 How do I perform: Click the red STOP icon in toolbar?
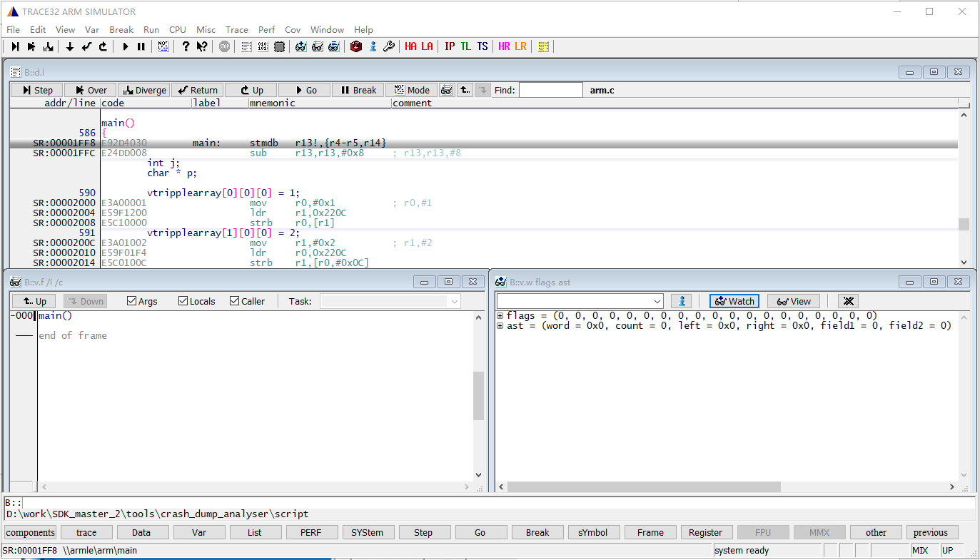point(225,46)
